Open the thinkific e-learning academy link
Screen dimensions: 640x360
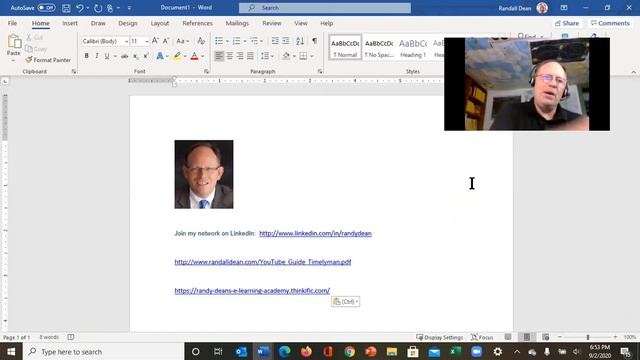[x=252, y=291]
